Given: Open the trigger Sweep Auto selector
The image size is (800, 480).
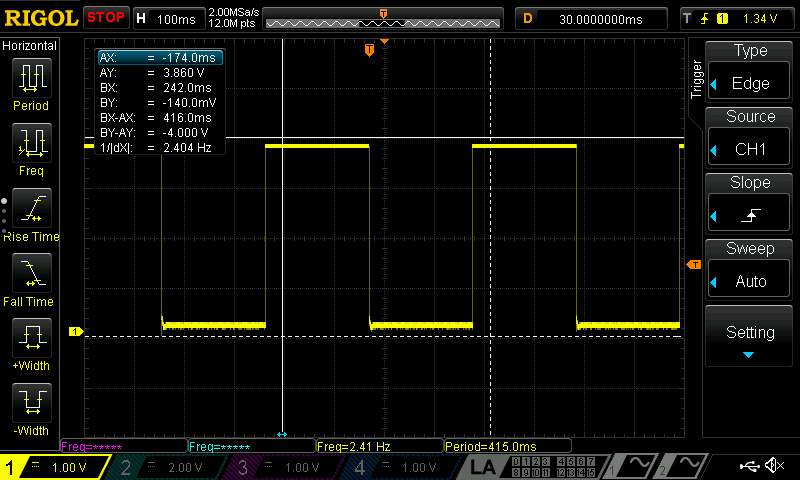Looking at the screenshot, I should pos(751,268).
